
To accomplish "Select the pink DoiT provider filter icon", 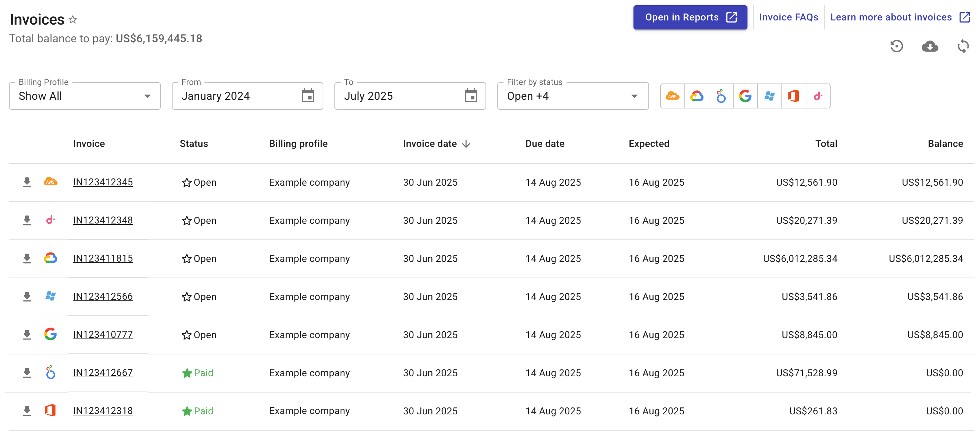I will pos(818,96).
